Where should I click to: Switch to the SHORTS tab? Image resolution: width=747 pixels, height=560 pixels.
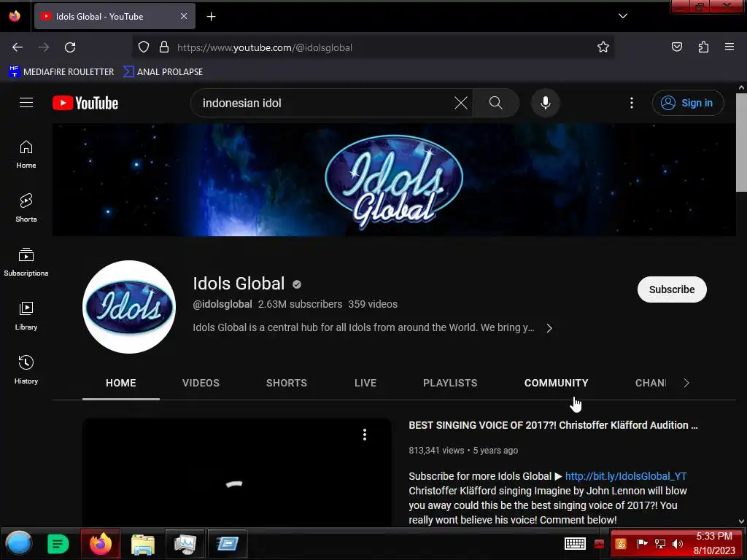coord(286,383)
